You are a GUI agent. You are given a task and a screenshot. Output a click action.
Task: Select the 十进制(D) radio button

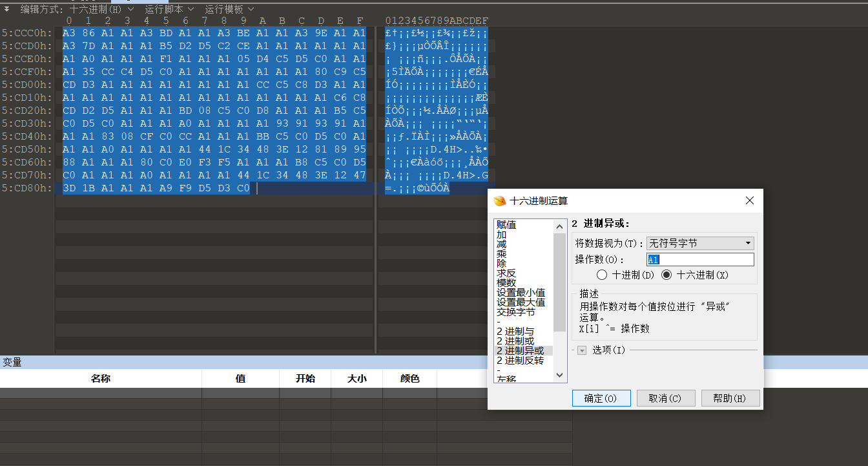[x=603, y=275]
